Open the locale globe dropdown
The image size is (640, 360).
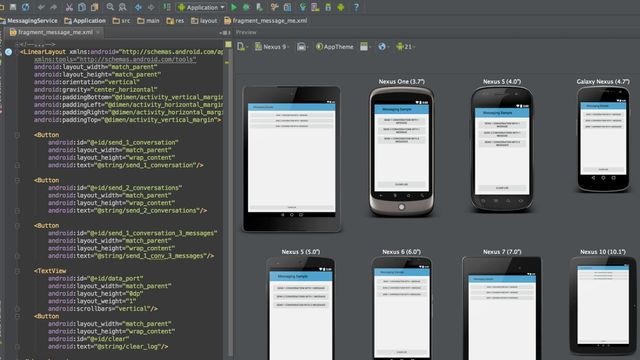tap(383, 47)
